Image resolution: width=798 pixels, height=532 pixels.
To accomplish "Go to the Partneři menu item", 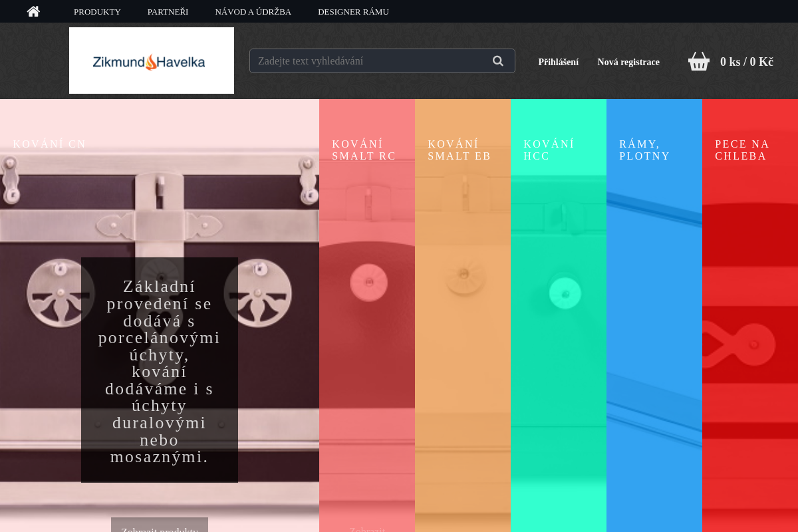I will [168, 12].
